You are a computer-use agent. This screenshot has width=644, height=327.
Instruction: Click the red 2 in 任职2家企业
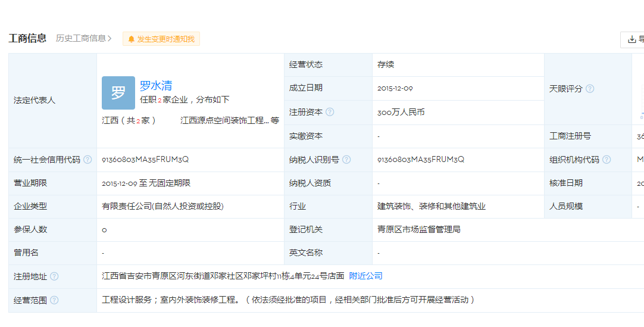[160, 100]
